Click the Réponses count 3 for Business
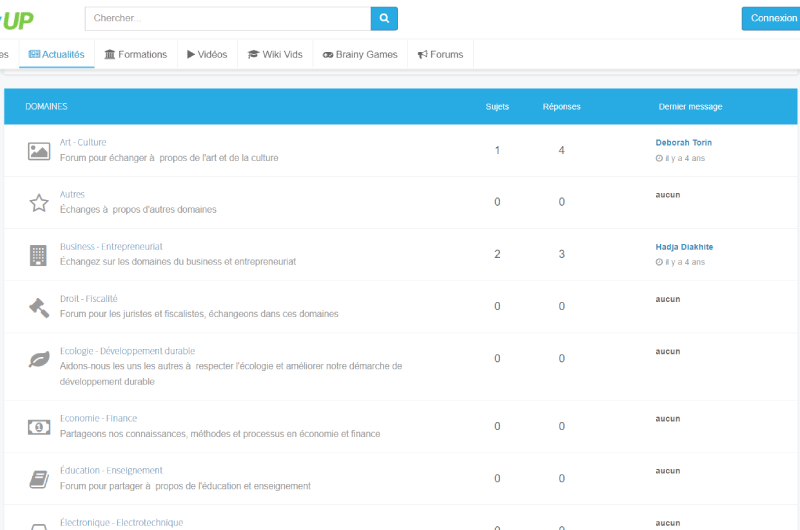 click(561, 254)
